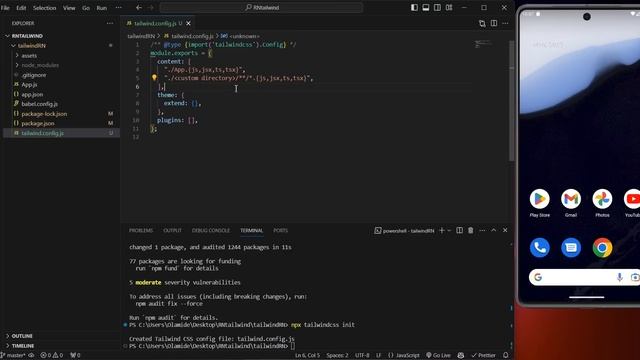Click tailwindRN in breadcrumb
This screenshot has height=360, width=640.
click(141, 36)
